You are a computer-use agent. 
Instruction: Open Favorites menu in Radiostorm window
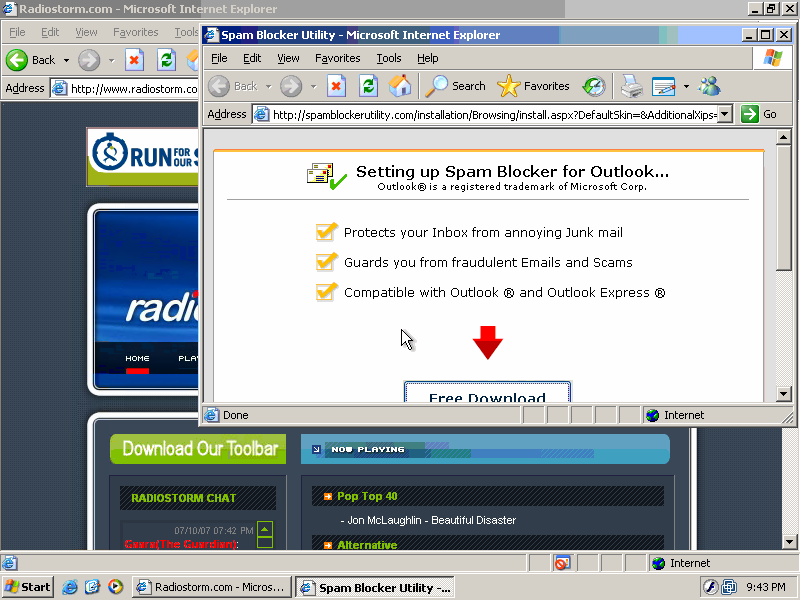(136, 32)
